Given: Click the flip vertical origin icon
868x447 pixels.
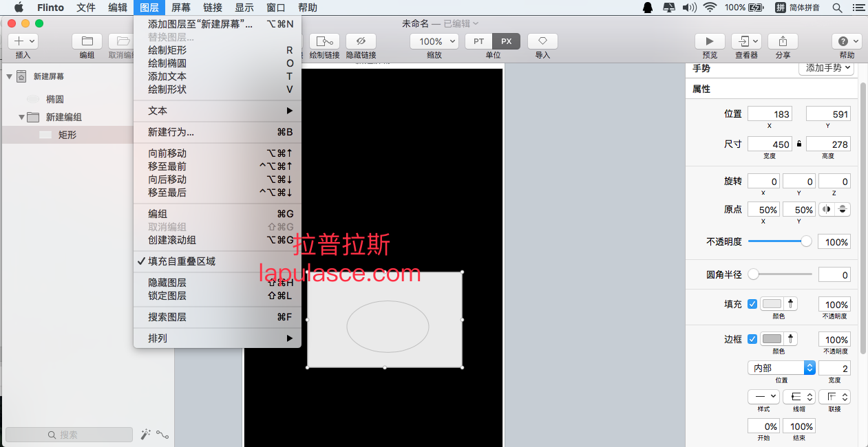Looking at the screenshot, I should (x=843, y=209).
